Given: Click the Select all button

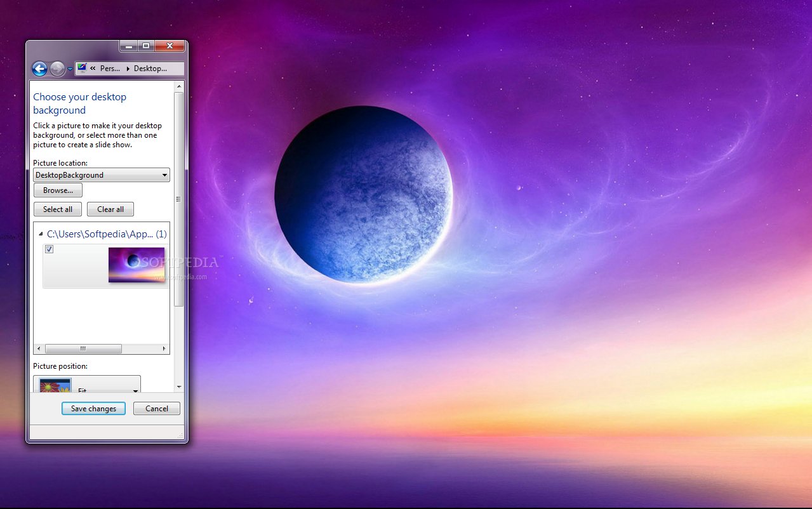Looking at the screenshot, I should [x=58, y=209].
